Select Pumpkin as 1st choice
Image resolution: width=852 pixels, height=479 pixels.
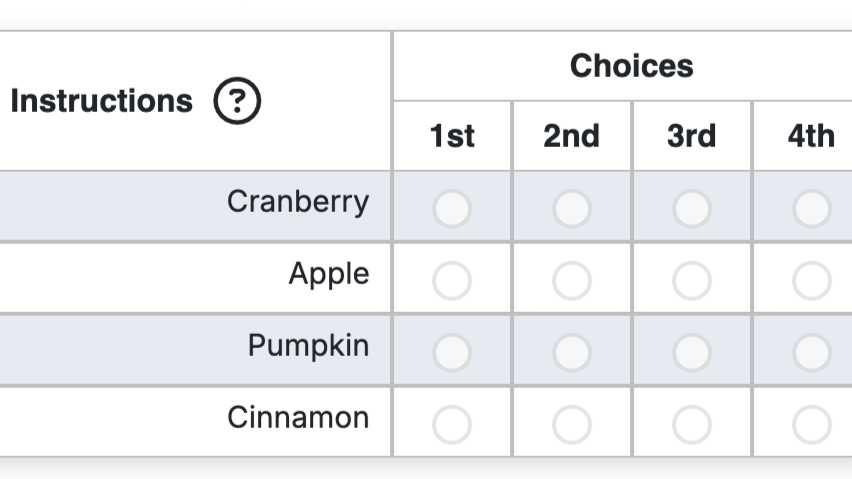[452, 352]
